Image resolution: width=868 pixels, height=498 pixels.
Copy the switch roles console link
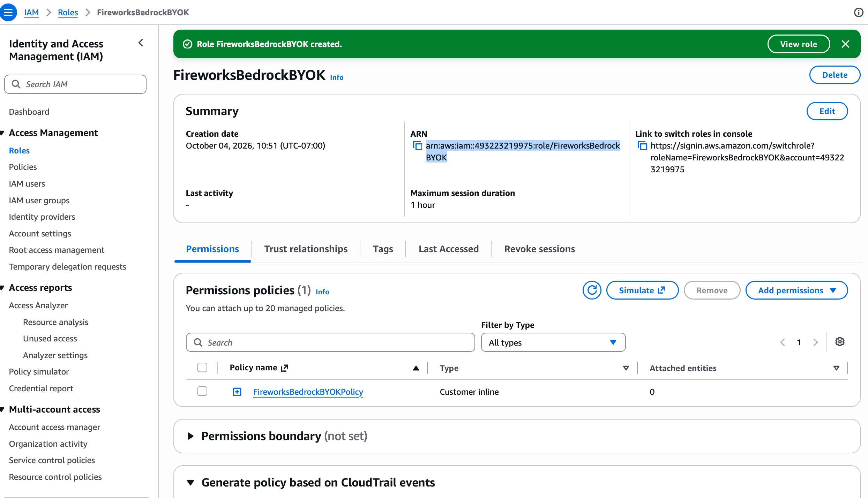click(642, 145)
